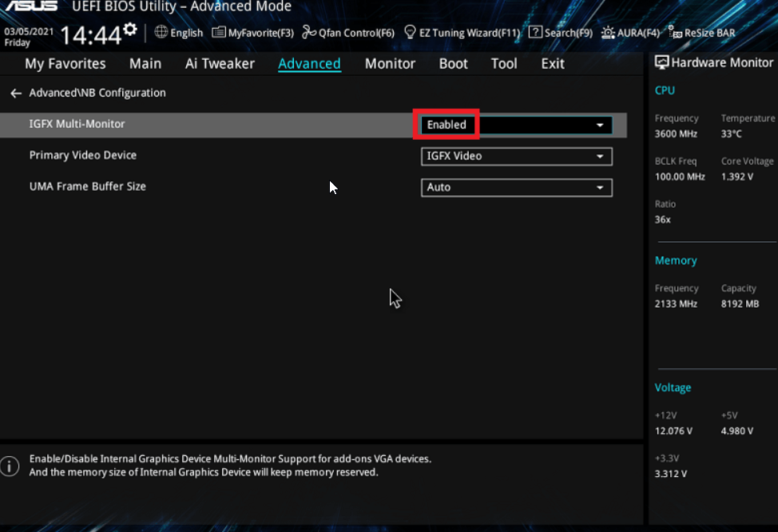Switch to the Ai Tweaker tab
This screenshot has height=532, width=778.
[220, 64]
